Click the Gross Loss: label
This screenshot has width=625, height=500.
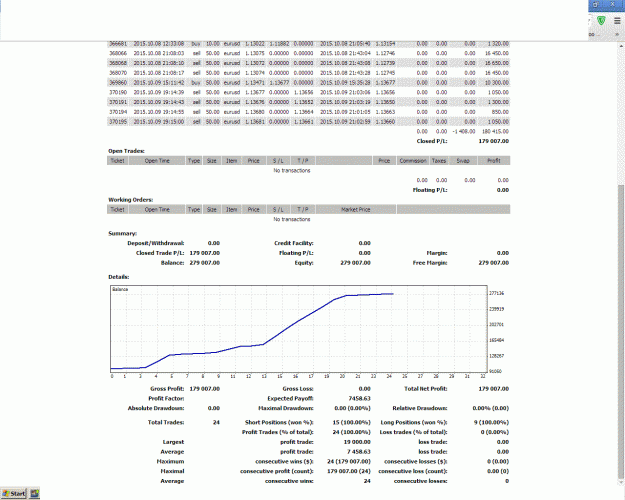[x=298, y=389]
